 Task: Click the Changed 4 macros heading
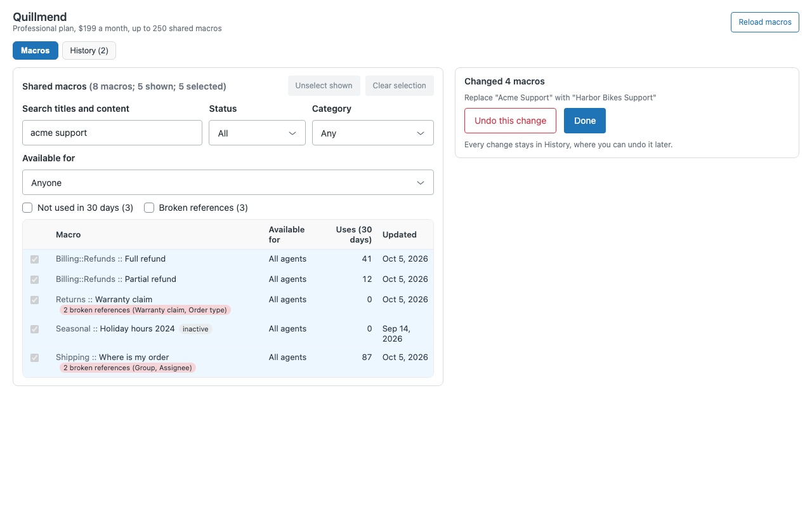coord(505,81)
